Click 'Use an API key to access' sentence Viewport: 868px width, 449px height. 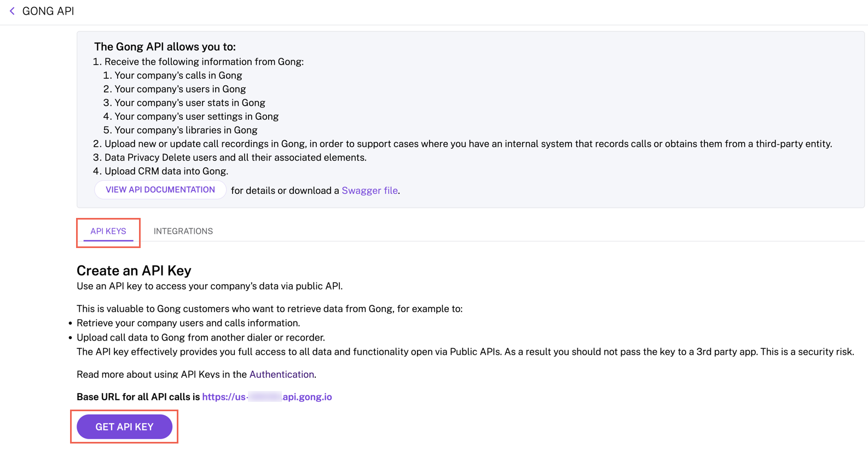tap(210, 286)
